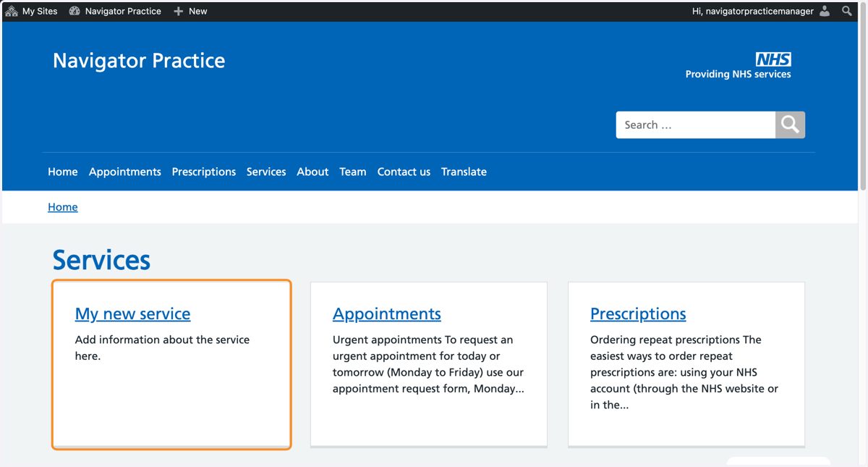Open About in navigation bar
The width and height of the screenshot is (868, 467).
tap(312, 172)
